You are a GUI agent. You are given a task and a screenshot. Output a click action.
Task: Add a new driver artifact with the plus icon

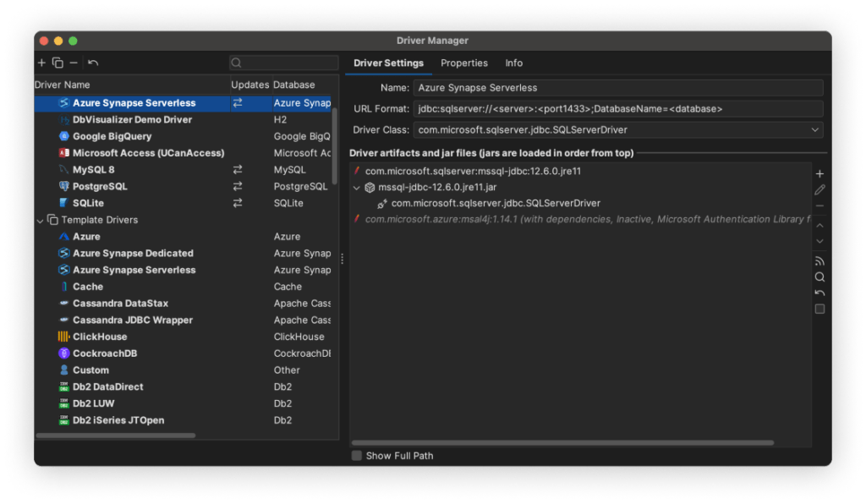pyautogui.click(x=819, y=173)
